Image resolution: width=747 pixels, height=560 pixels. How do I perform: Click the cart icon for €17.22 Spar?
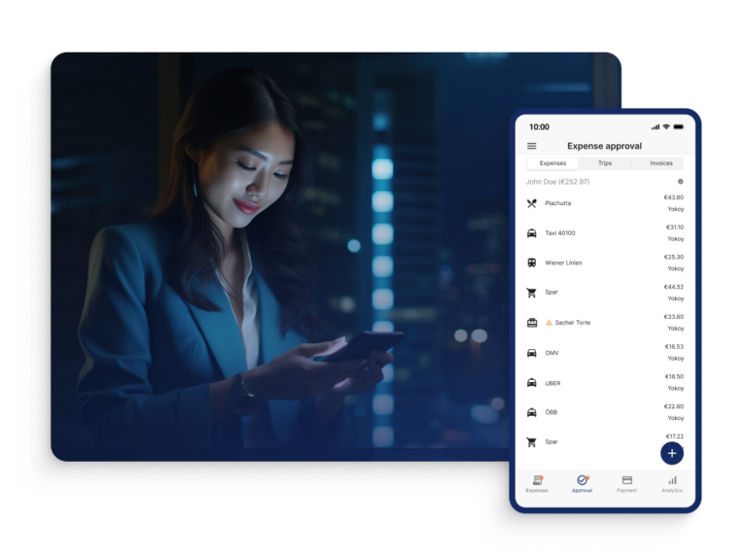[x=532, y=442]
